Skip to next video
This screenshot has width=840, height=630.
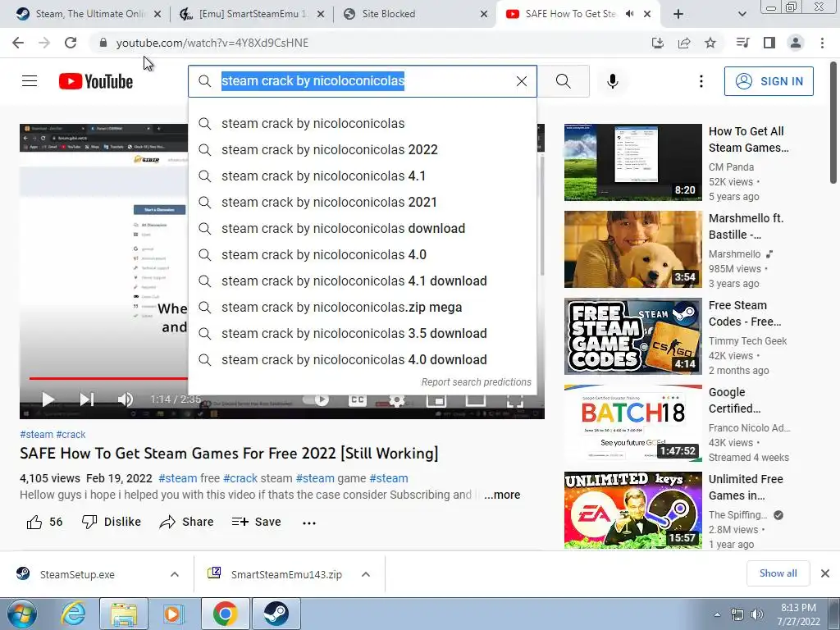pyautogui.click(x=87, y=399)
